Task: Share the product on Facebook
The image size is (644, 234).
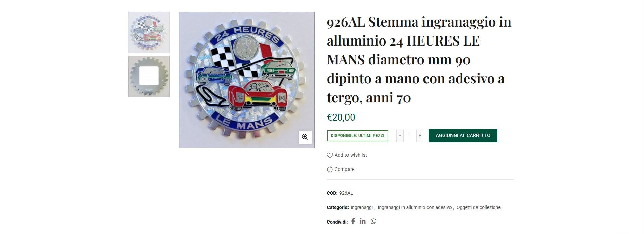Action: point(353,222)
